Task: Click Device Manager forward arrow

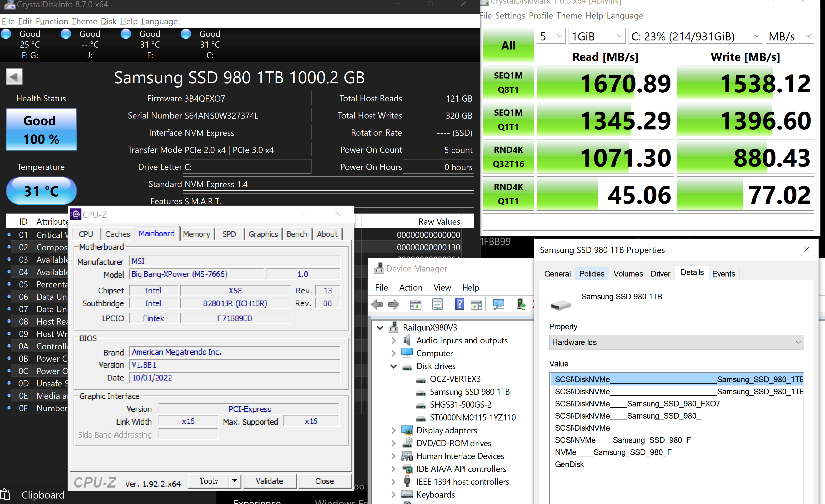Action: (x=393, y=305)
